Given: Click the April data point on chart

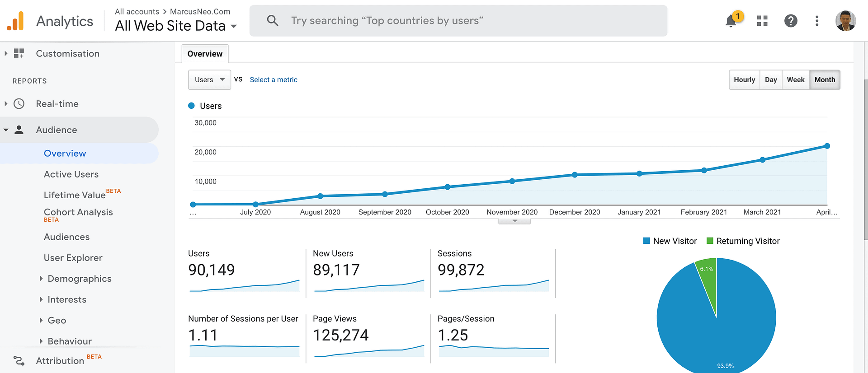Looking at the screenshot, I should click(827, 146).
